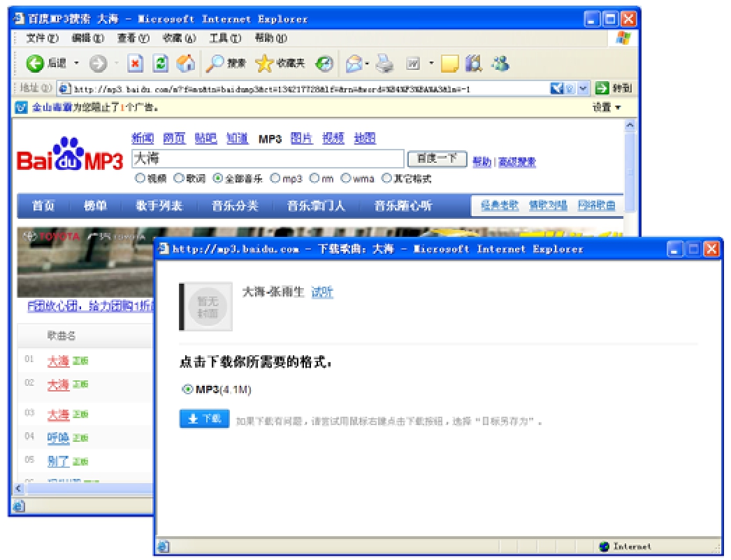Click the Baidu MP3 paw logo
Viewport: 731px width, 560px height.
pyautogui.click(x=70, y=155)
